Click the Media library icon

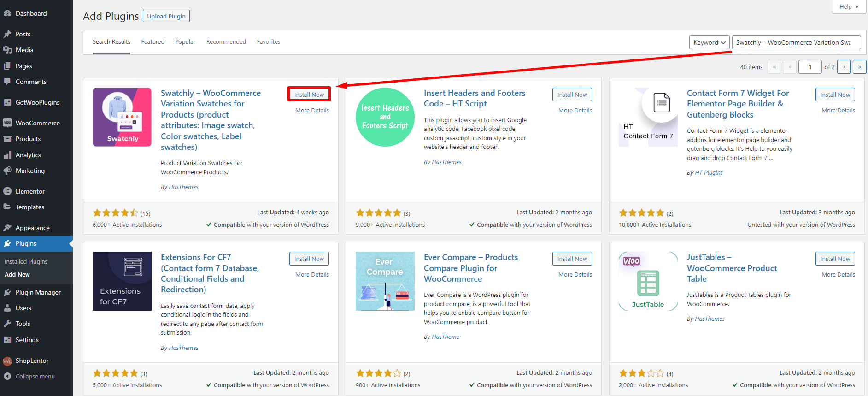coord(7,50)
